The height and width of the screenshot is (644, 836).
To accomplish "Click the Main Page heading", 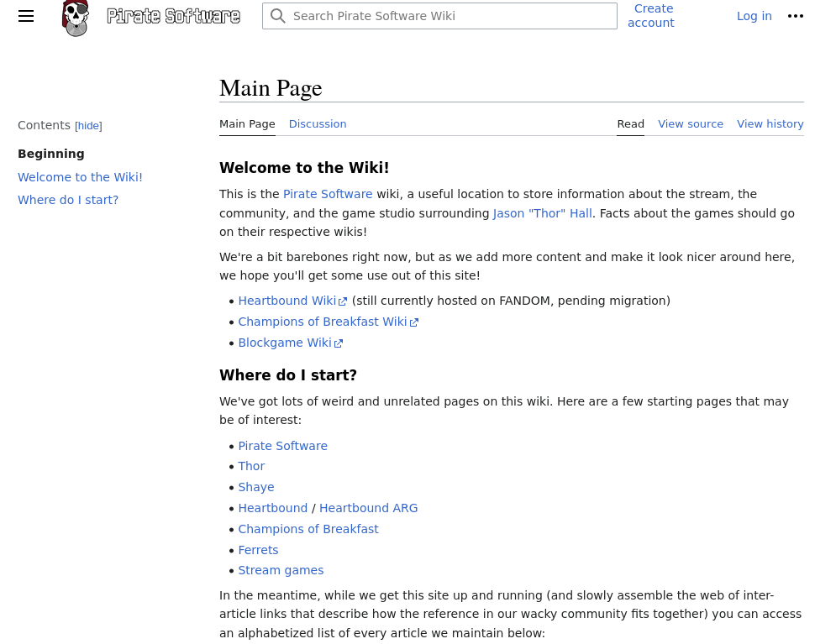I will coord(271,88).
